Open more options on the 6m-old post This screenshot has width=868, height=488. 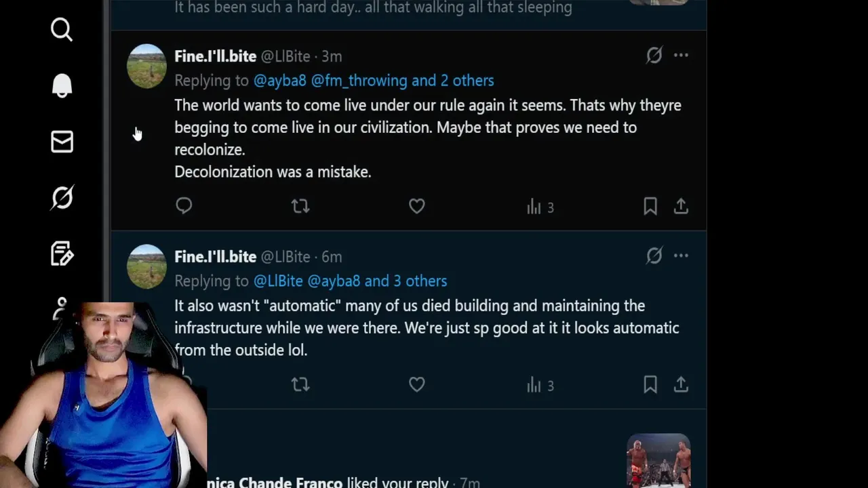pos(681,256)
